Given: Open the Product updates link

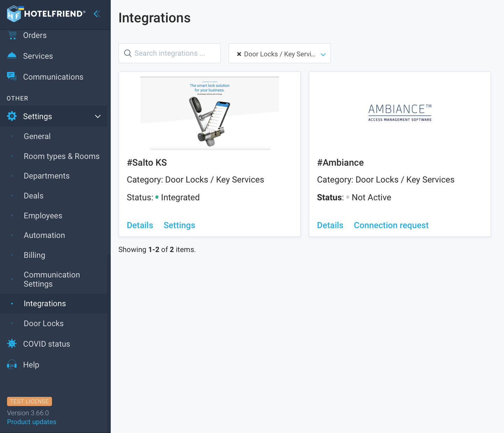Looking at the screenshot, I should pos(31,422).
